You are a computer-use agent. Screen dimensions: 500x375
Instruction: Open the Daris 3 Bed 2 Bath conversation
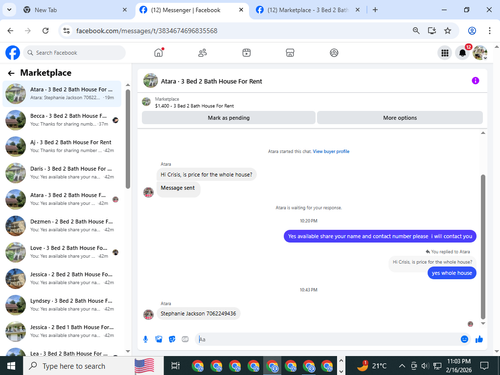[62, 173]
